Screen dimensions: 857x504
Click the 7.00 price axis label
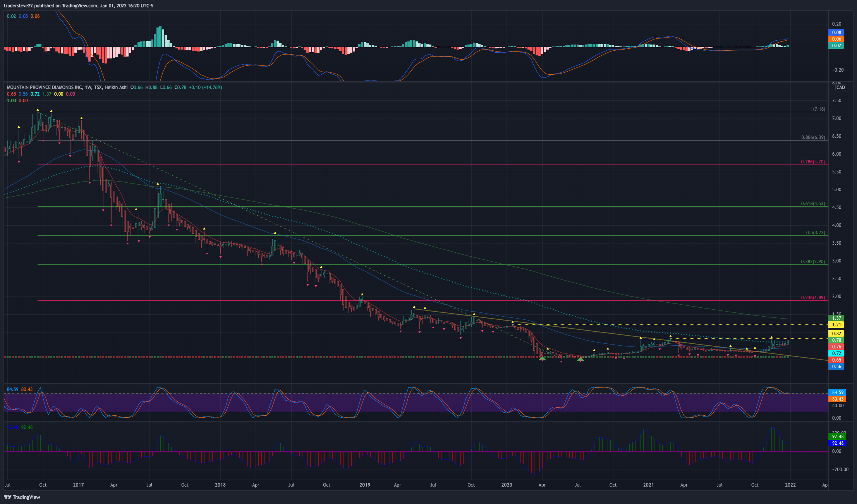pyautogui.click(x=836, y=118)
